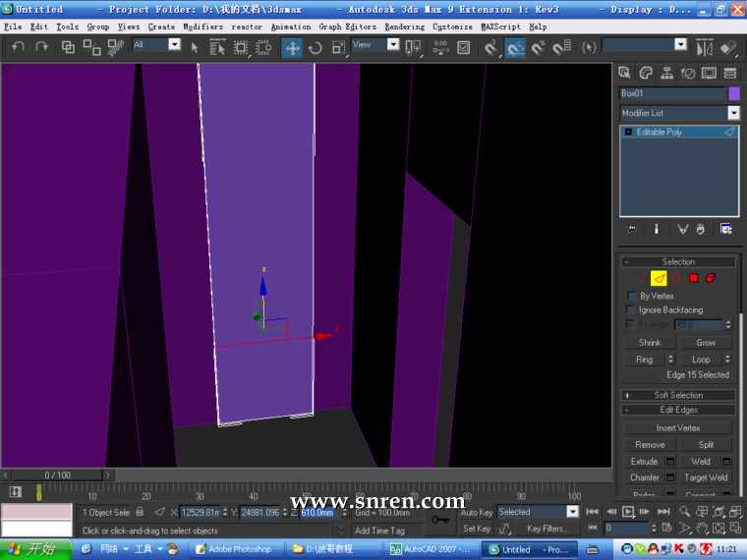Screen dimensions: 747x560
Task: Toggle the Auto Key button
Action: [477, 513]
